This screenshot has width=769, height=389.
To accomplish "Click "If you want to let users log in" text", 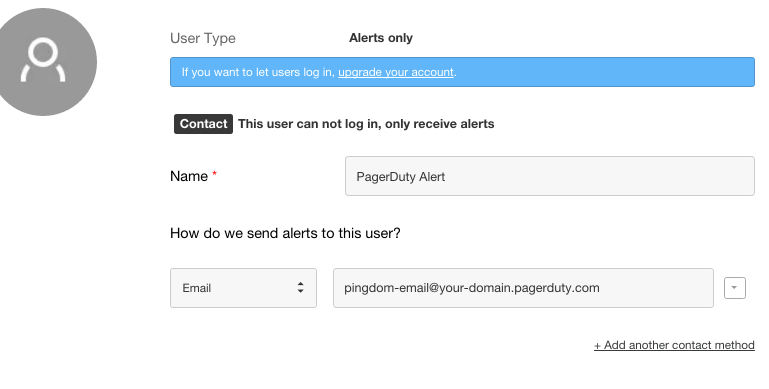I will tap(258, 72).
